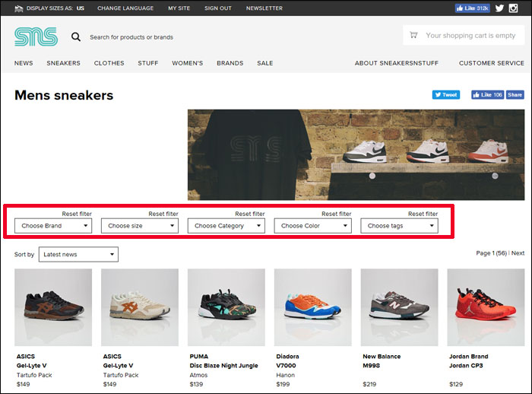Click the Facebook Share button
This screenshot has height=394, width=532.
[515, 95]
